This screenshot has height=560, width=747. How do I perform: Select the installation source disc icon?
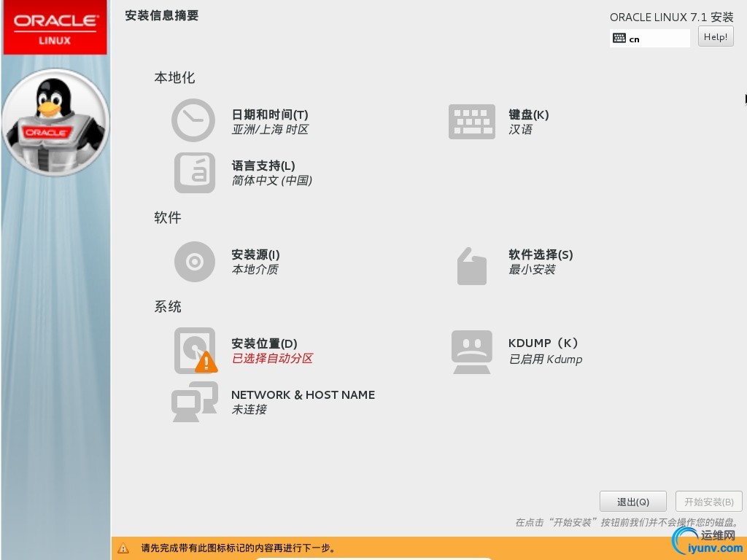pos(194,262)
